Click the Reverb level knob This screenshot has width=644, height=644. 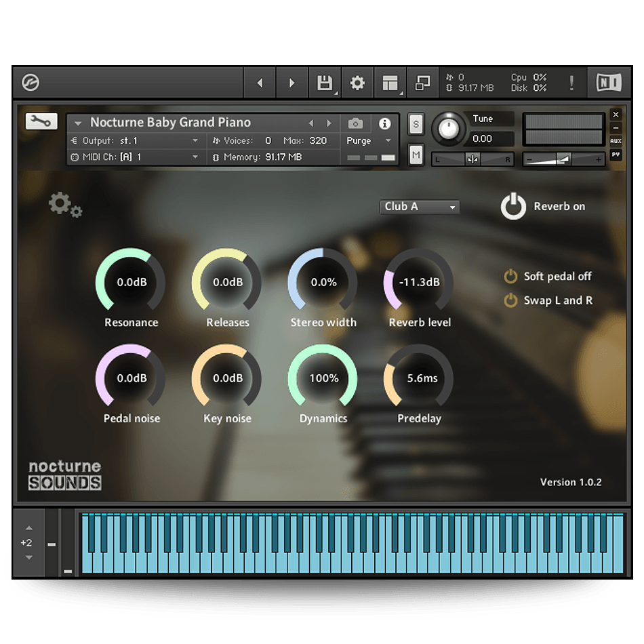coord(419,283)
